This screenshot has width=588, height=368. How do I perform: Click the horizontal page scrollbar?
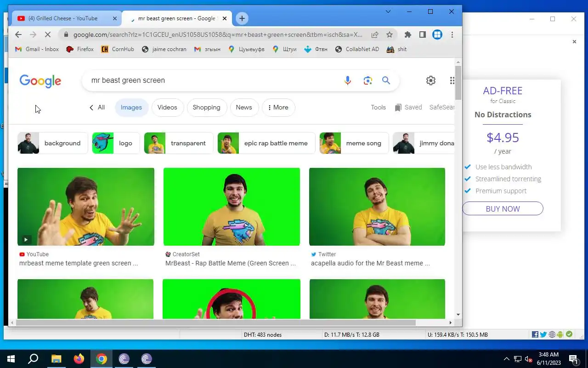(x=215, y=323)
